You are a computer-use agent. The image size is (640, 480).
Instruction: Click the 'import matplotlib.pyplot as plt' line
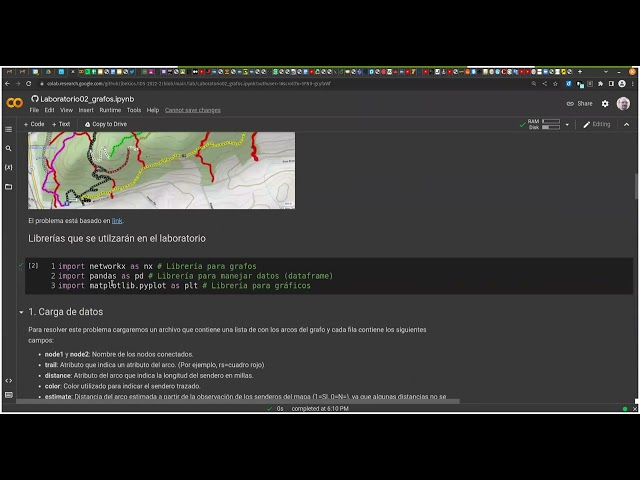(x=184, y=286)
